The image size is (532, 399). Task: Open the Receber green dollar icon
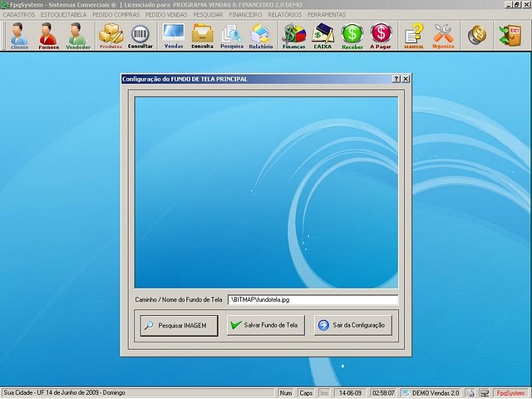coord(352,36)
